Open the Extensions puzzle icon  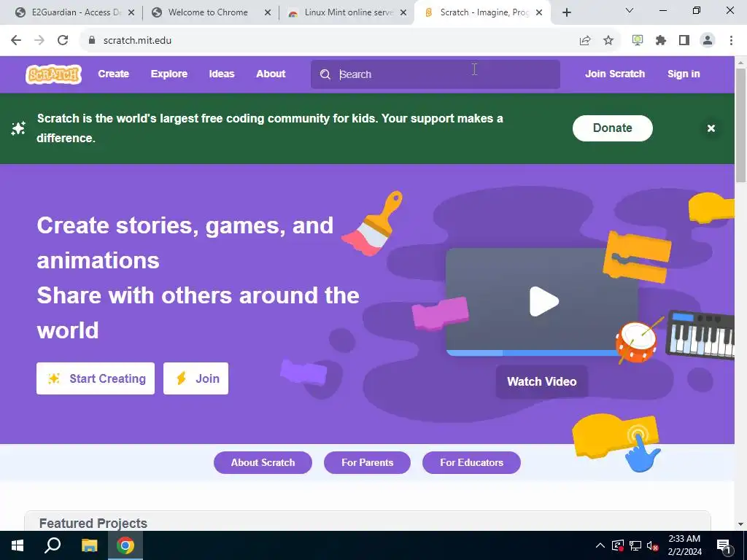tap(661, 41)
